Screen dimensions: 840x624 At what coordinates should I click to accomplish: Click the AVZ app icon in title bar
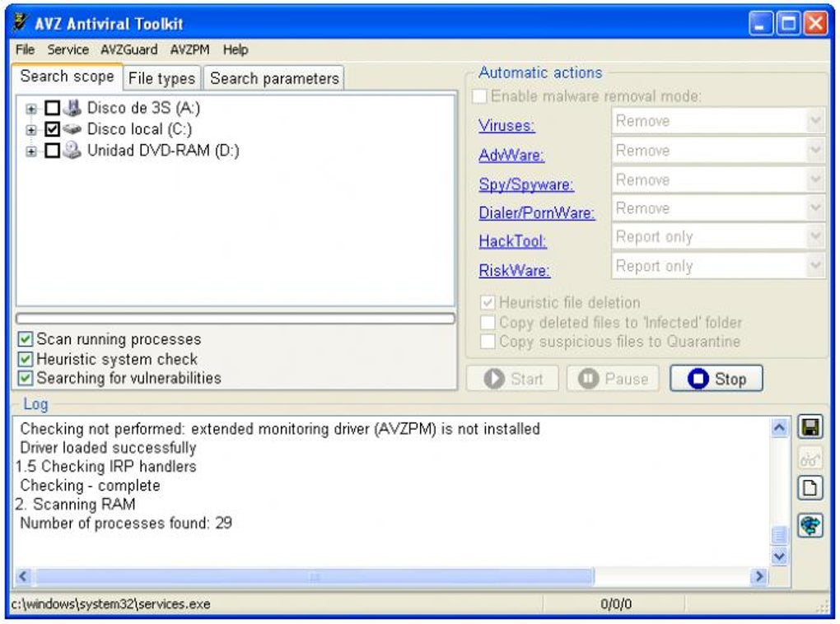21,22
